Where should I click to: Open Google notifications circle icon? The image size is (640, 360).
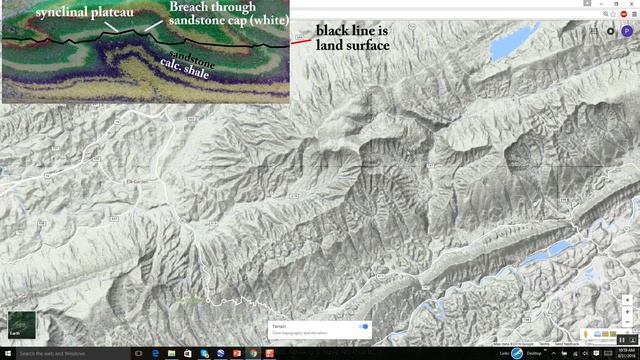pyautogui.click(x=611, y=31)
